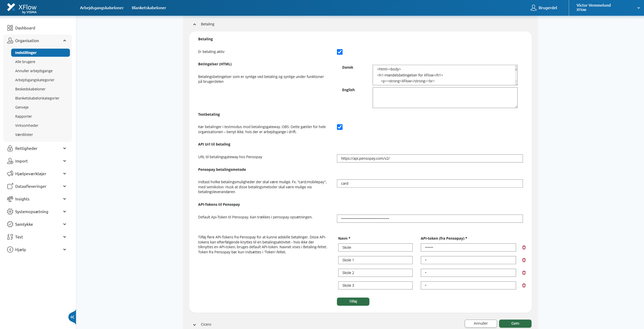Click the default API-token password field
Viewport: 644px width, 329px height.
pyautogui.click(x=430, y=219)
